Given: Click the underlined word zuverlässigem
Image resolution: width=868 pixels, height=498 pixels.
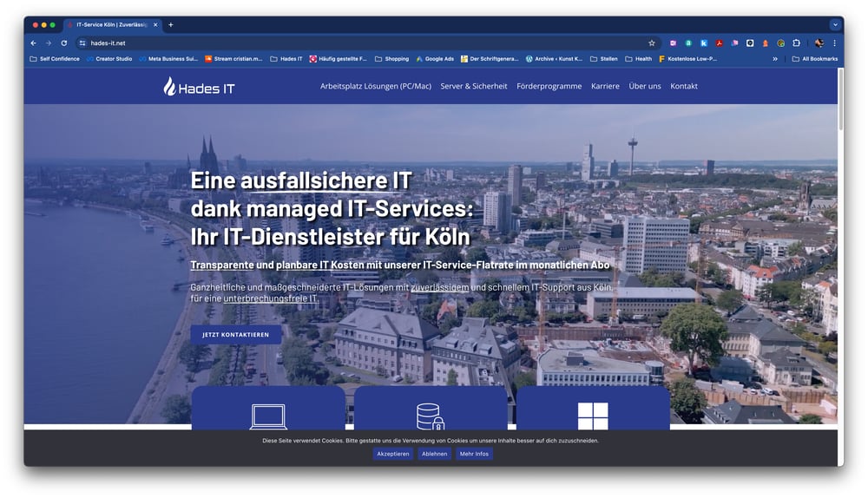Looking at the screenshot, I should point(439,288).
